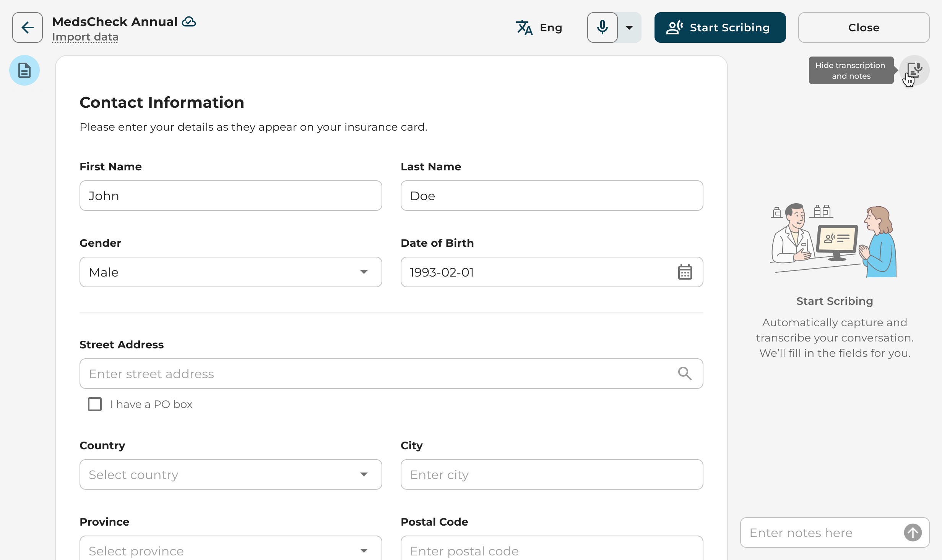
Task: Click the Street Address input field
Action: (391, 374)
